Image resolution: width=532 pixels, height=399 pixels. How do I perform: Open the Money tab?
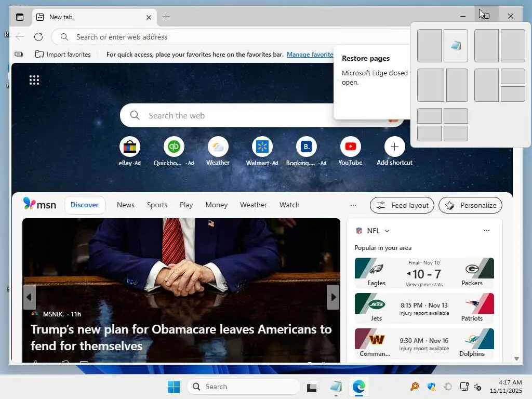tap(217, 205)
